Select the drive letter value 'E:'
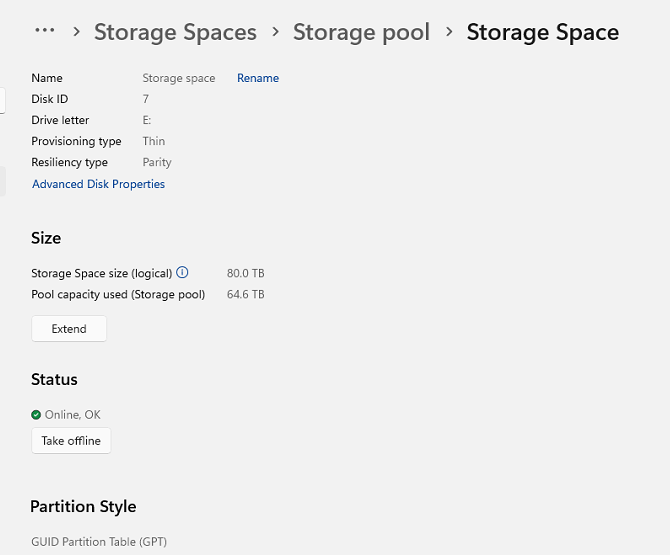The width and height of the screenshot is (670, 555). pos(147,120)
